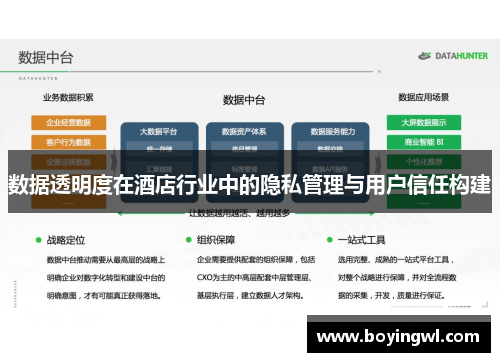Click the 标签管理 item in 数据资产体系
The width and height of the screenshot is (500, 362).
(x=245, y=169)
